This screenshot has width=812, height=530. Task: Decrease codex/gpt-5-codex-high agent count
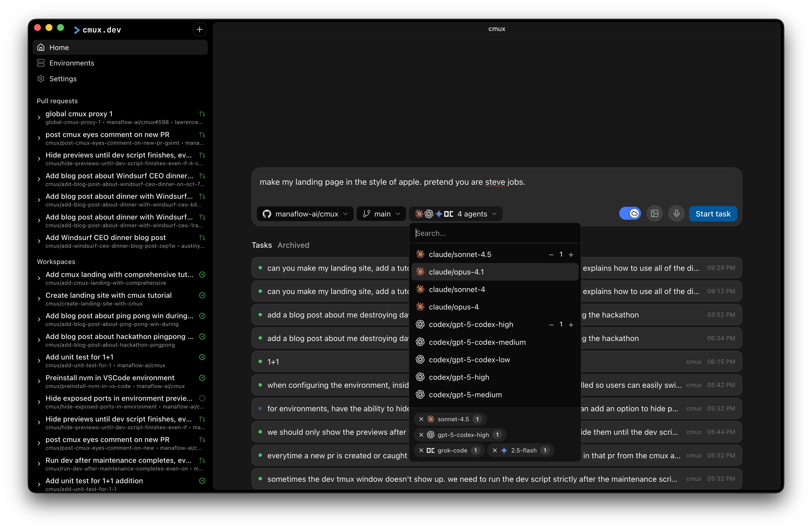[x=551, y=325]
